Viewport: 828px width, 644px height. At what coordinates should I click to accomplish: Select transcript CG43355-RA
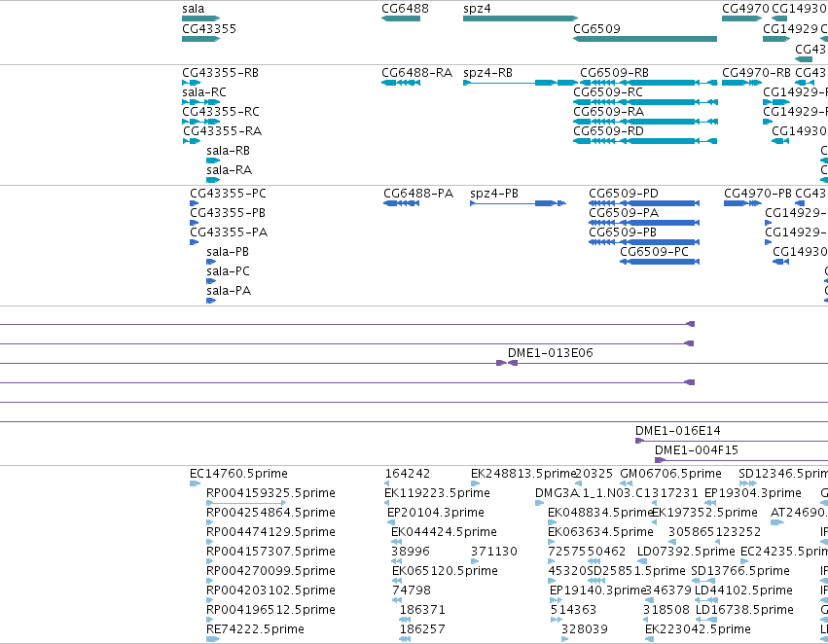192,141
